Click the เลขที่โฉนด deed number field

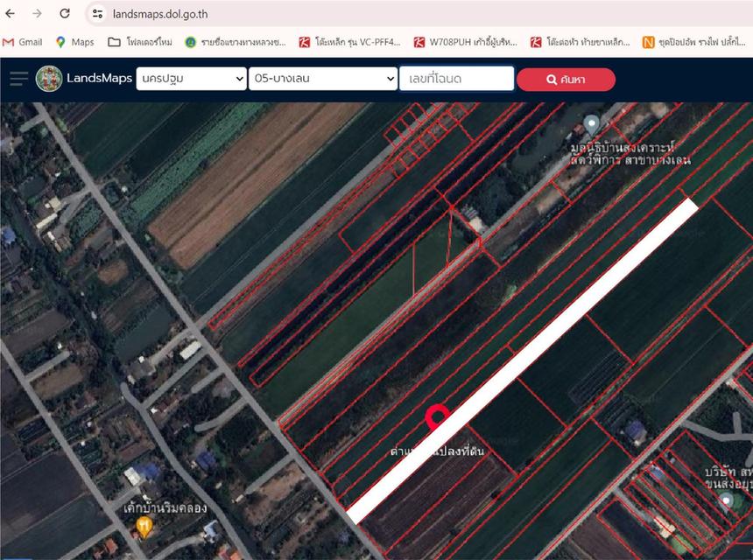pos(456,79)
